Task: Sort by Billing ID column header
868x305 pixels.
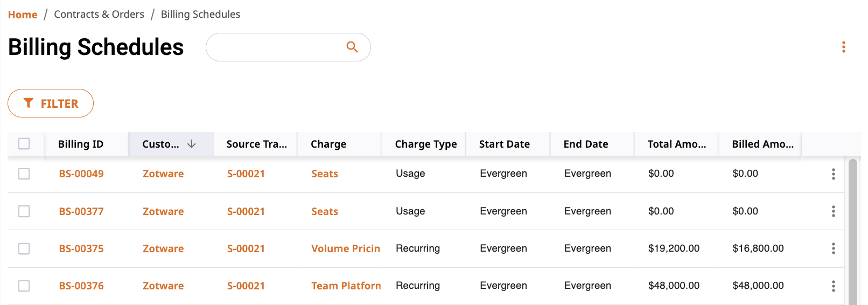Action: pos(81,144)
